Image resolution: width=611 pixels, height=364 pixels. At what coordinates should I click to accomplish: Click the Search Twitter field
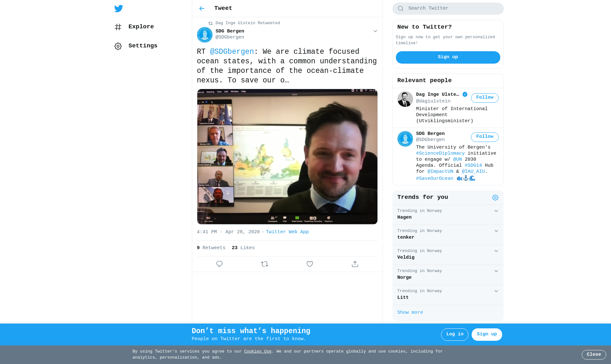point(448,9)
